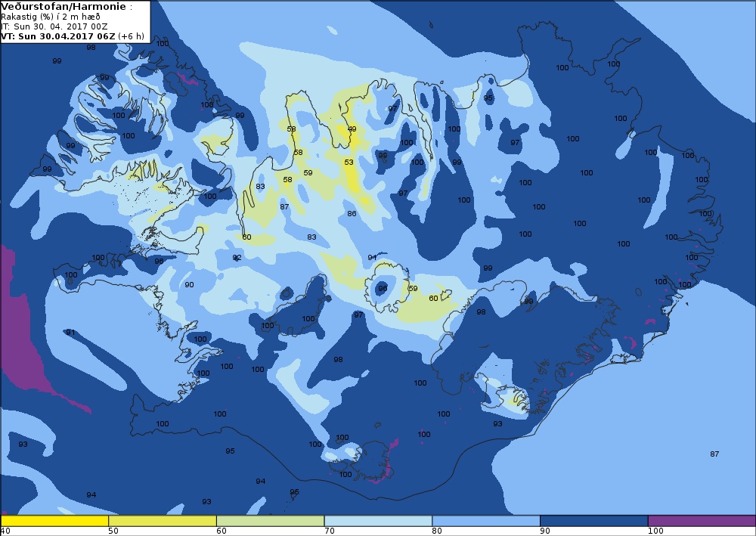Click the "53" humidity value on the map

tap(349, 163)
